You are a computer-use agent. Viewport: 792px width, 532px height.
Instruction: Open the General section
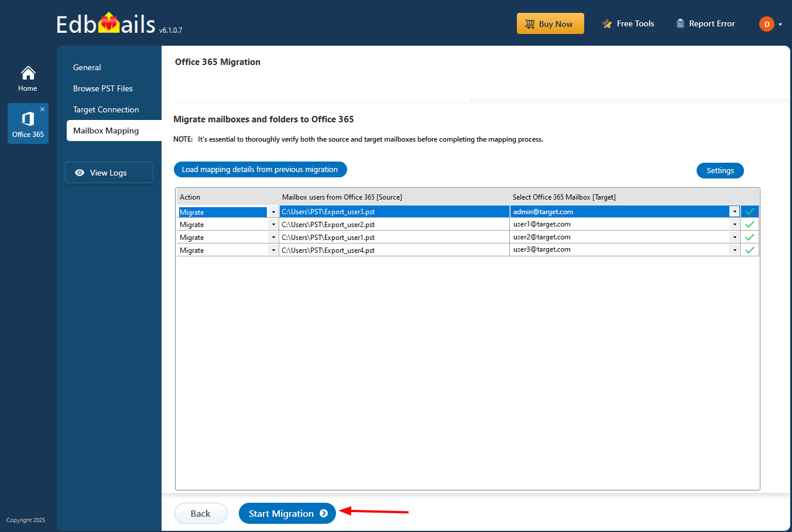pos(87,67)
